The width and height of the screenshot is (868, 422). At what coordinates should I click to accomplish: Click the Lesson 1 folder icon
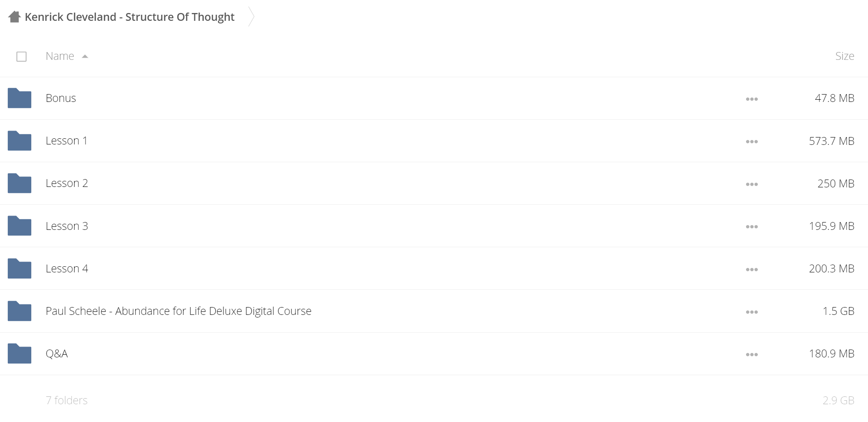coord(20,141)
